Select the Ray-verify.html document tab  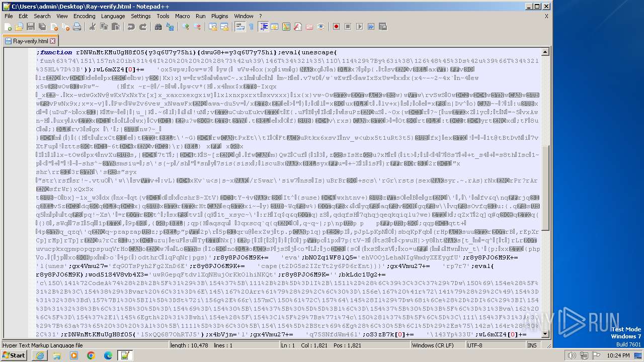click(30, 41)
